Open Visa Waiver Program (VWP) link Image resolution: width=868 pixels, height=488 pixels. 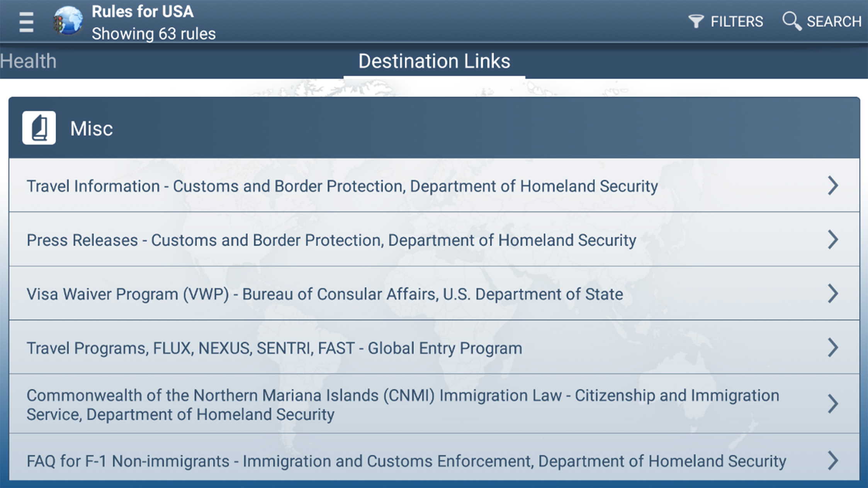click(x=324, y=294)
